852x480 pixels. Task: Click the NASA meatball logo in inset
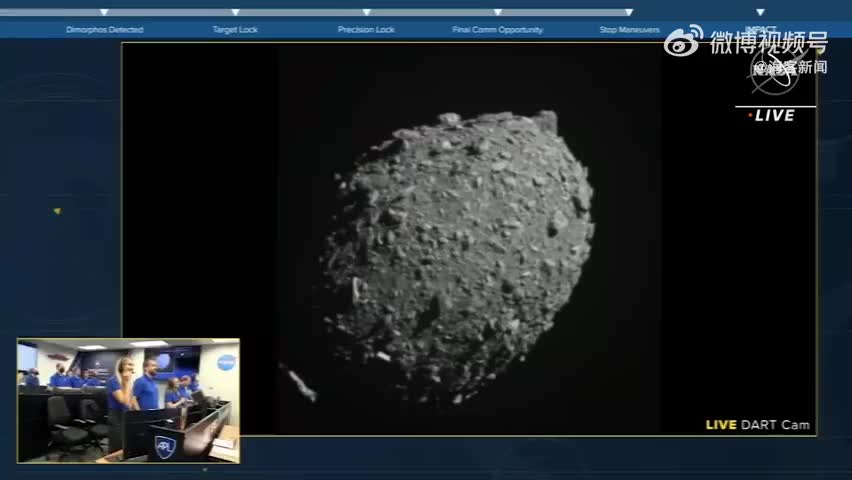226,363
